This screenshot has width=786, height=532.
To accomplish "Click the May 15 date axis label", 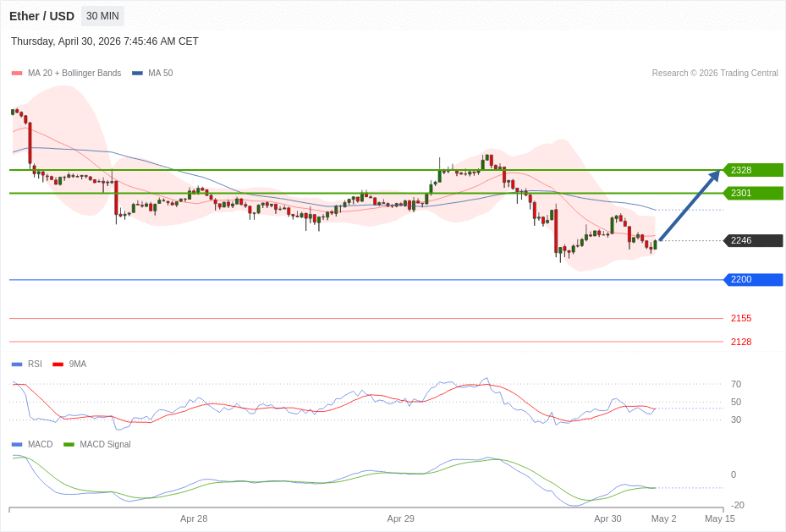I will tap(720, 518).
